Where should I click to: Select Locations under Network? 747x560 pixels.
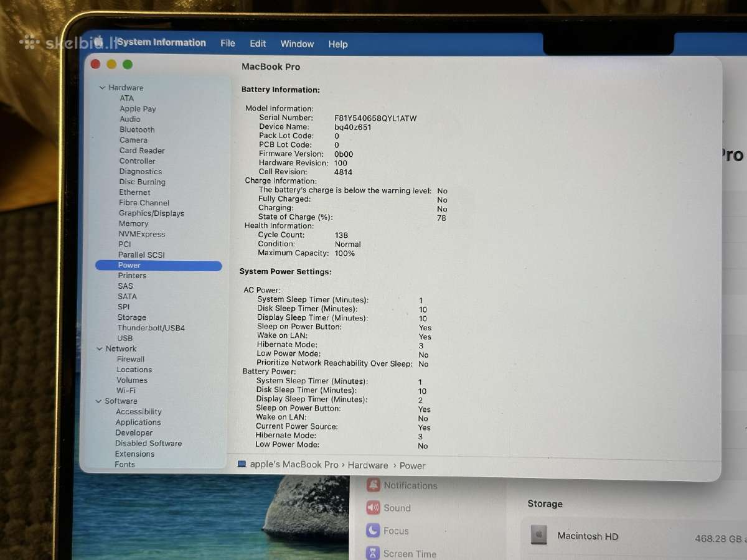pyautogui.click(x=134, y=370)
